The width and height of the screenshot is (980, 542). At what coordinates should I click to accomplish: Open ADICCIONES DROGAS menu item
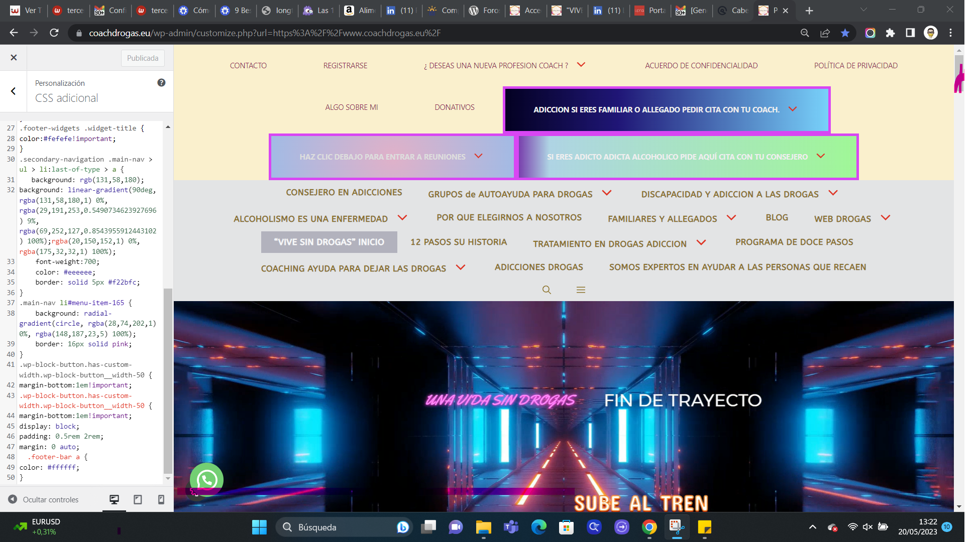[538, 267]
